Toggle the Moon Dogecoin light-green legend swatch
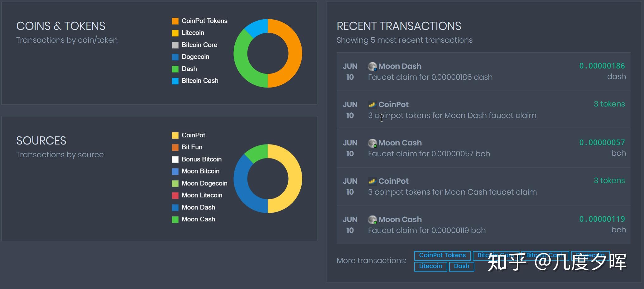 pos(175,183)
